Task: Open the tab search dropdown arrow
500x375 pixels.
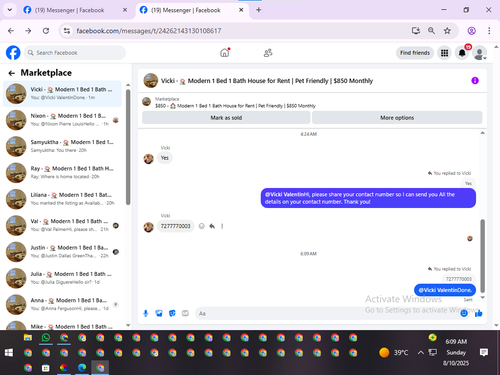Action: (x=10, y=10)
